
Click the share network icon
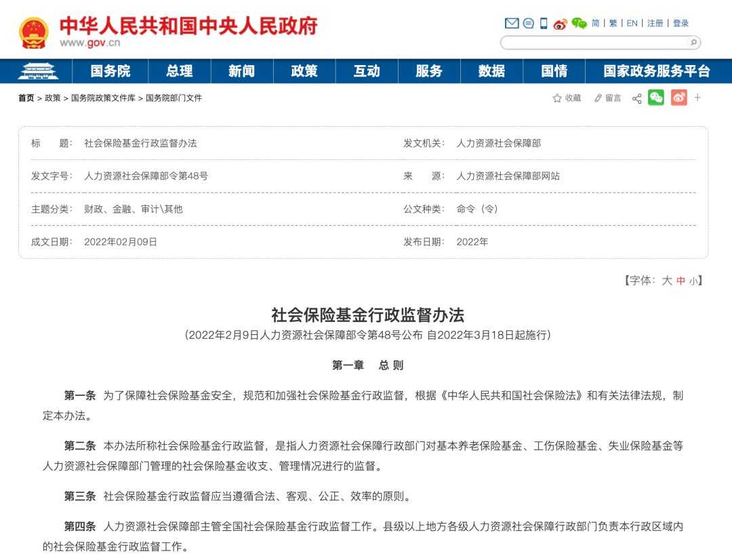click(x=636, y=98)
